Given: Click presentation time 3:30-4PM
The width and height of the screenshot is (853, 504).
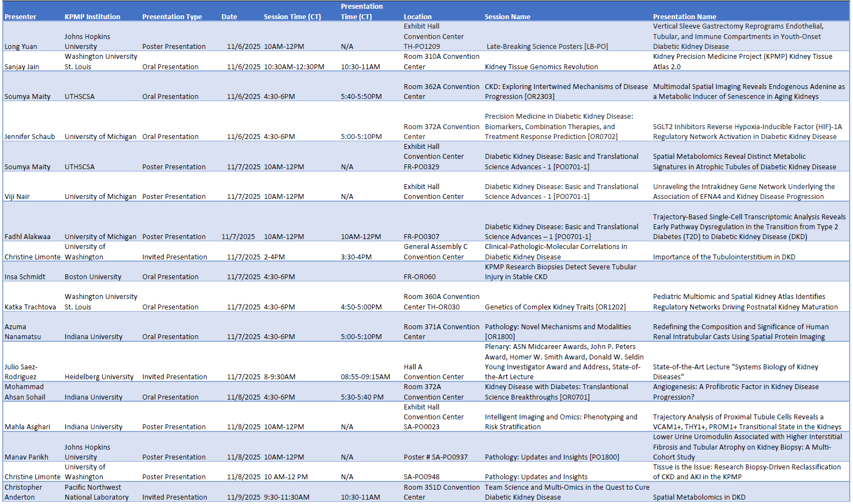Looking at the screenshot, I should [x=356, y=257].
